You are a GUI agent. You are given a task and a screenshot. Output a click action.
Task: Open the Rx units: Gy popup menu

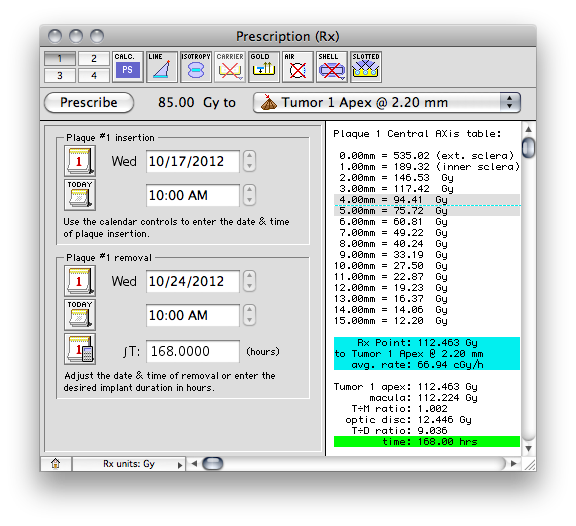click(x=129, y=464)
